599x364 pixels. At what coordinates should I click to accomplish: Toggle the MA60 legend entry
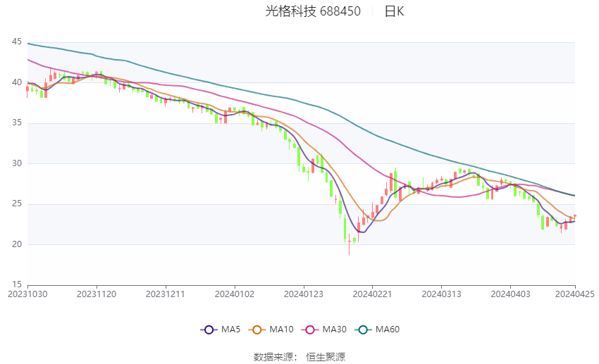[377, 330]
